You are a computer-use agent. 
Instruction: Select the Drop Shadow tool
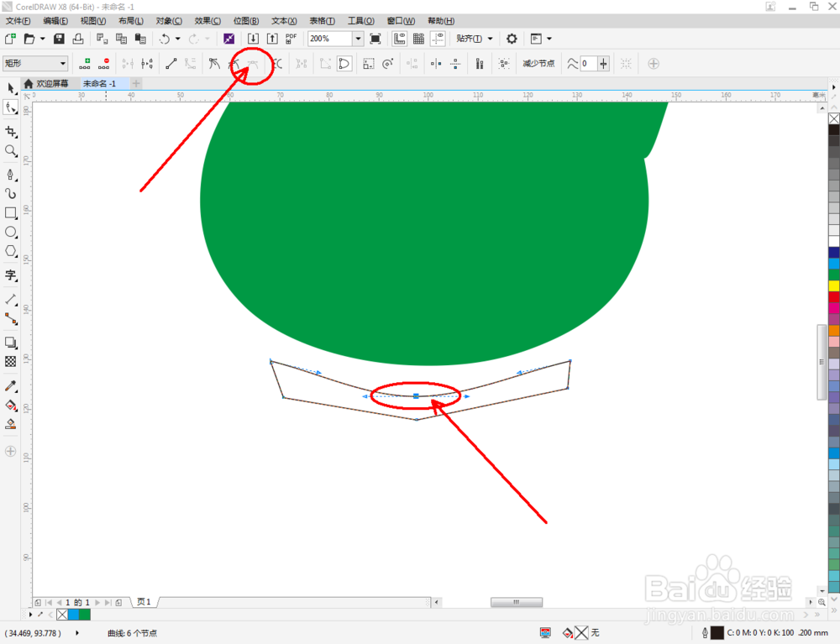11,343
